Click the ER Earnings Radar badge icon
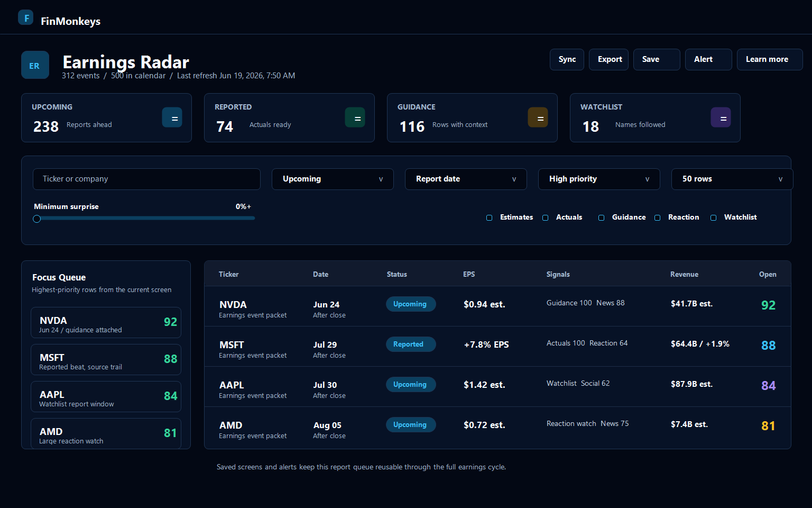812x508 pixels. point(35,65)
